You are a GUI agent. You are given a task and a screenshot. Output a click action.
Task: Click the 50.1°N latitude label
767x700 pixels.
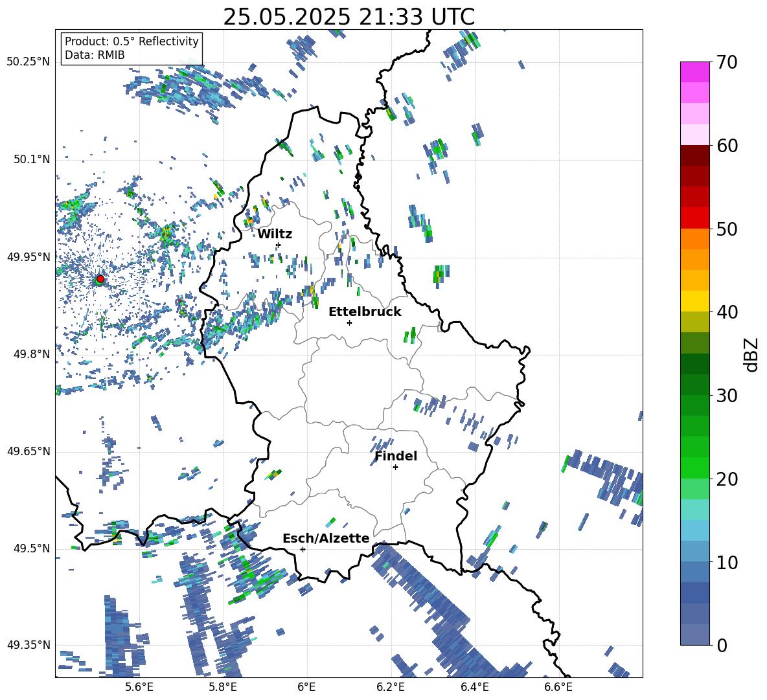point(31,159)
